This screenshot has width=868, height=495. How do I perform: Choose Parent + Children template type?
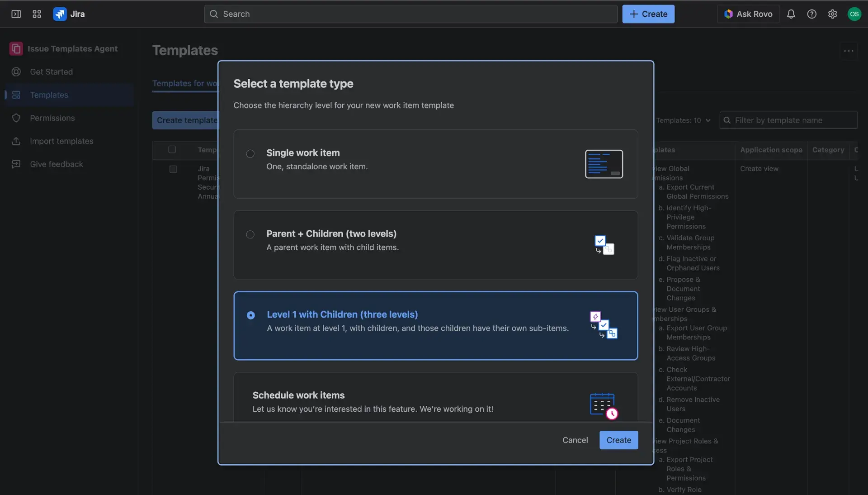click(250, 235)
